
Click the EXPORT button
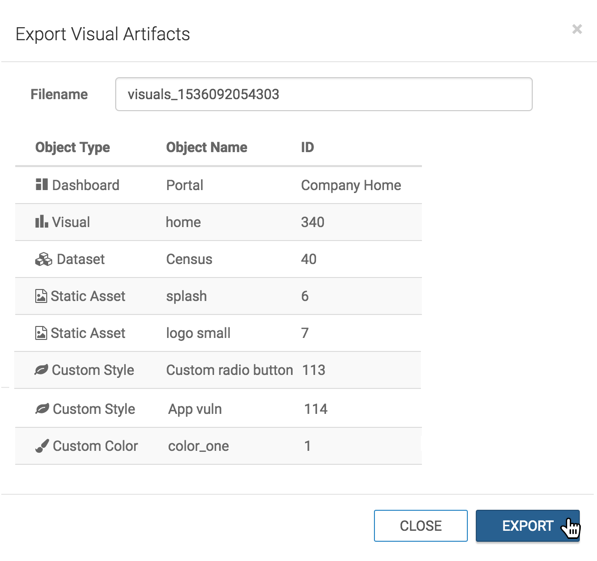(528, 526)
